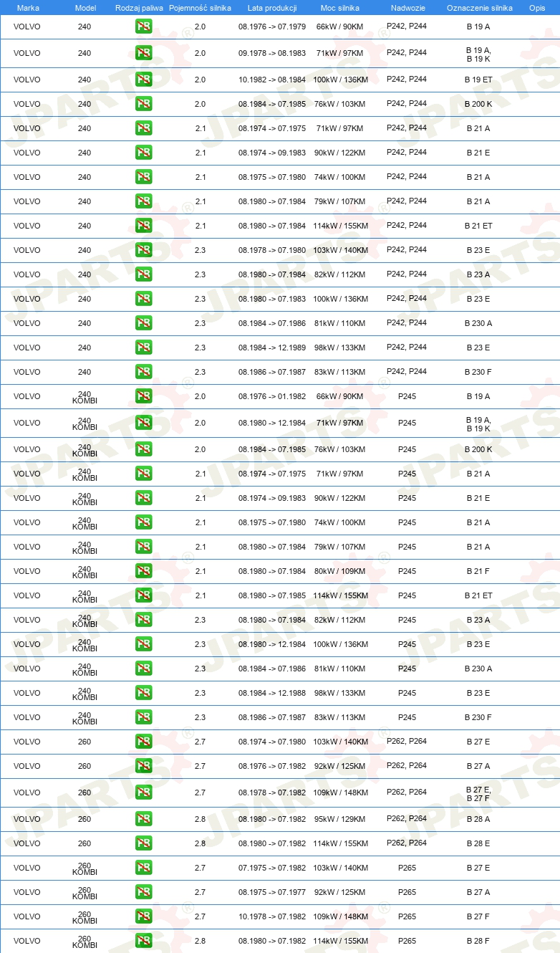Select petrol icon in the B 19 ET row
The height and width of the screenshot is (953, 560).
click(144, 80)
